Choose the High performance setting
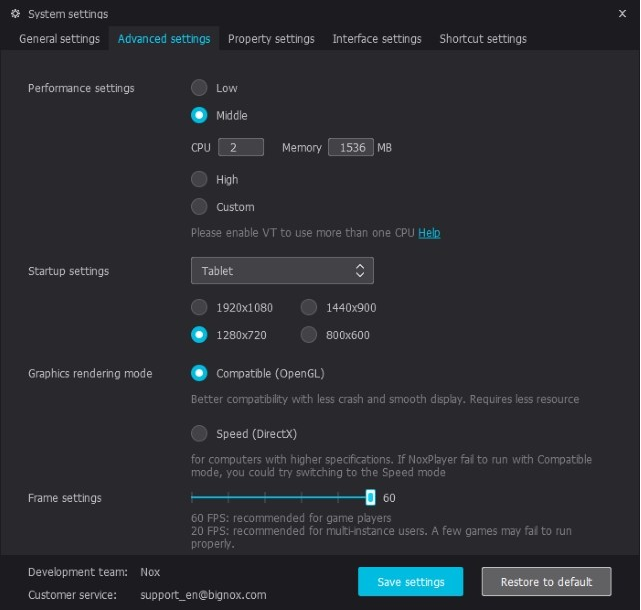 [x=200, y=180]
